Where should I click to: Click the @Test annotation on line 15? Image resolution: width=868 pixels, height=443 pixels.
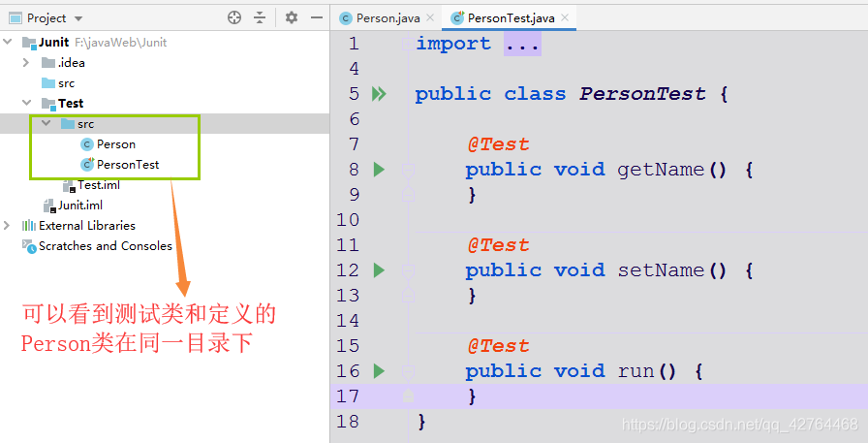(498, 346)
